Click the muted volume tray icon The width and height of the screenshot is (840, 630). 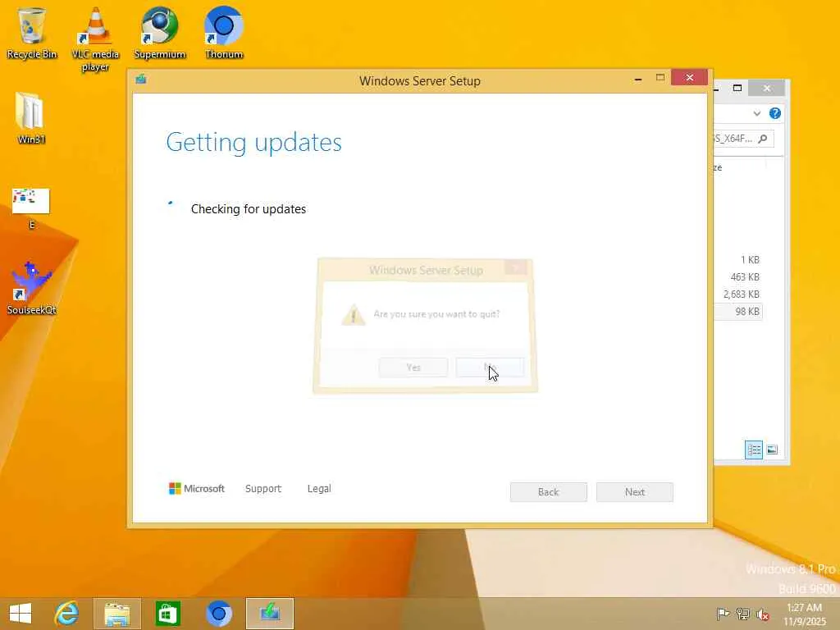[763, 614]
